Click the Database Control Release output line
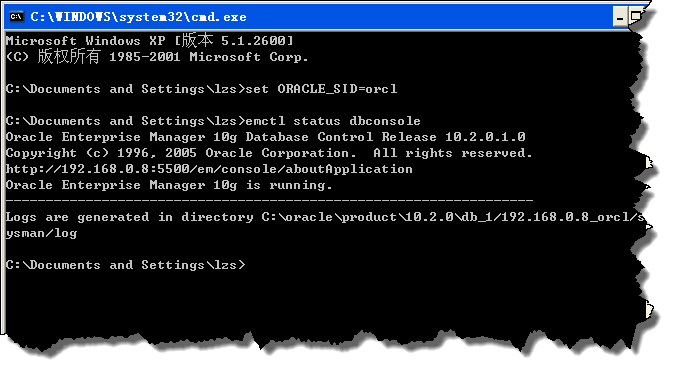676x373 pixels. [x=266, y=137]
